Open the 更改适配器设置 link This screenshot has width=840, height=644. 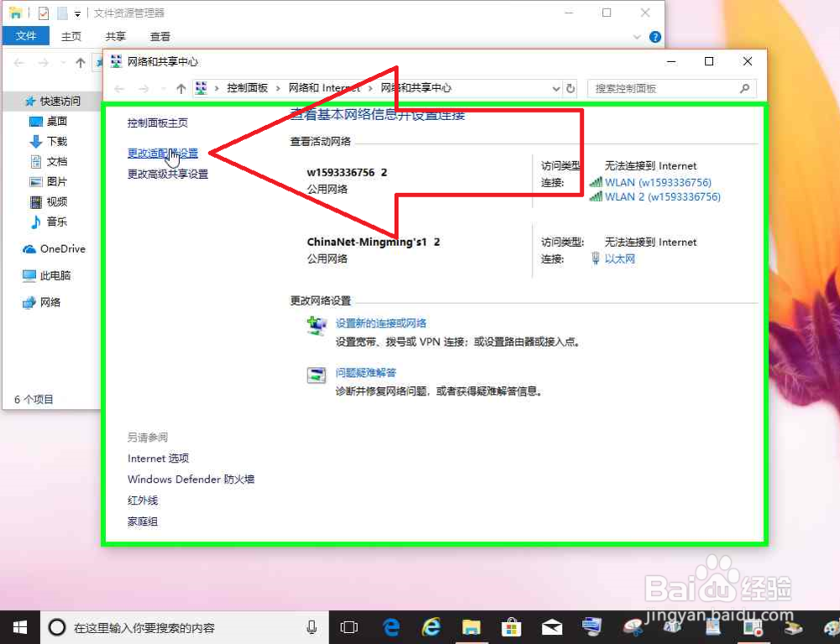tap(165, 154)
